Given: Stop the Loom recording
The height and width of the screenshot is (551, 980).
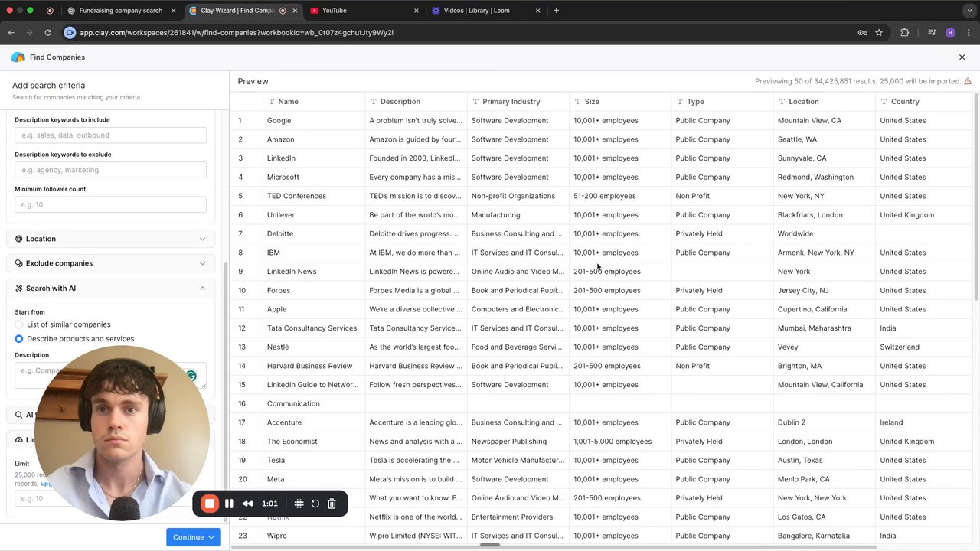Looking at the screenshot, I should point(209,504).
